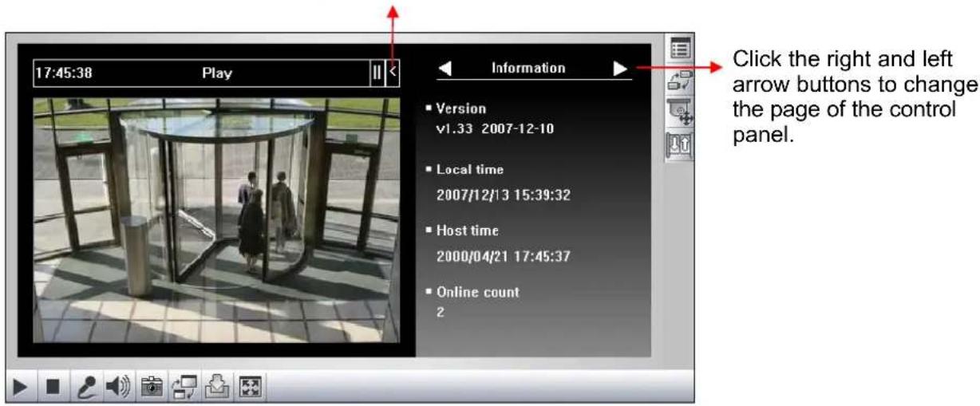Image resolution: width=980 pixels, height=406 pixels.
Task: Open the list panel icon on the right sidebar
Action: click(681, 50)
